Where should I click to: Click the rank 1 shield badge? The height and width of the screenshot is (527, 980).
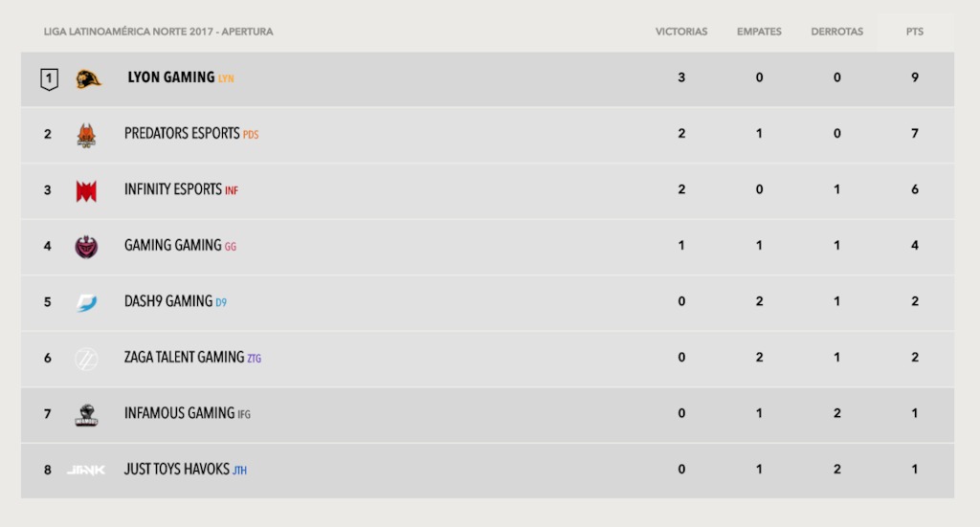click(x=49, y=79)
